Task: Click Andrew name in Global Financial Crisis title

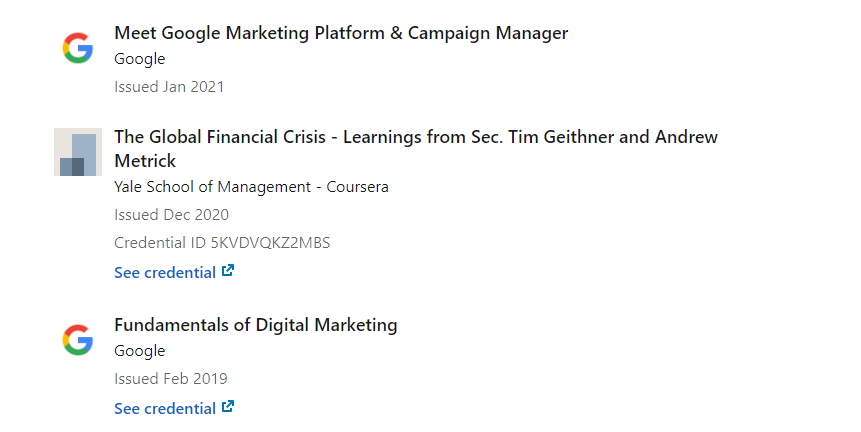Action: pyautogui.click(x=686, y=137)
